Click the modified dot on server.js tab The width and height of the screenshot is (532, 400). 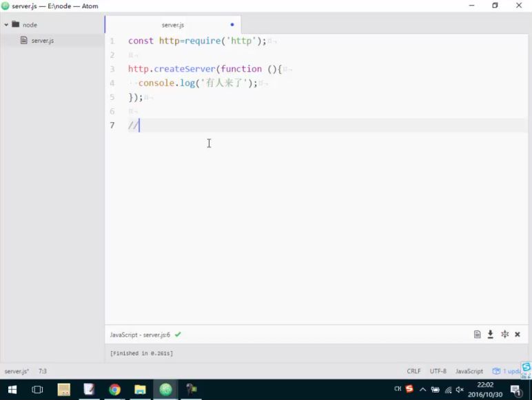232,24
